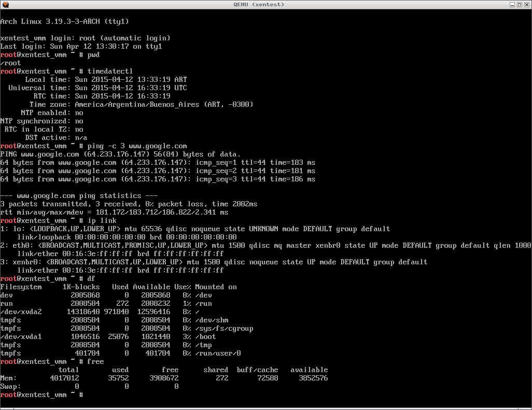Click the "Swap:" row in free output
Screen dimensions: 532x410
click(x=10, y=387)
